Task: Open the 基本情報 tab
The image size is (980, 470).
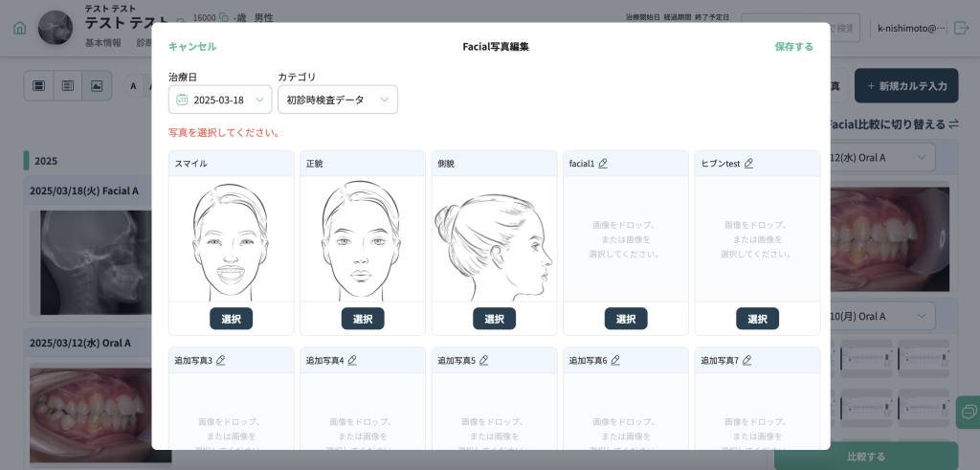Action: pos(103,43)
